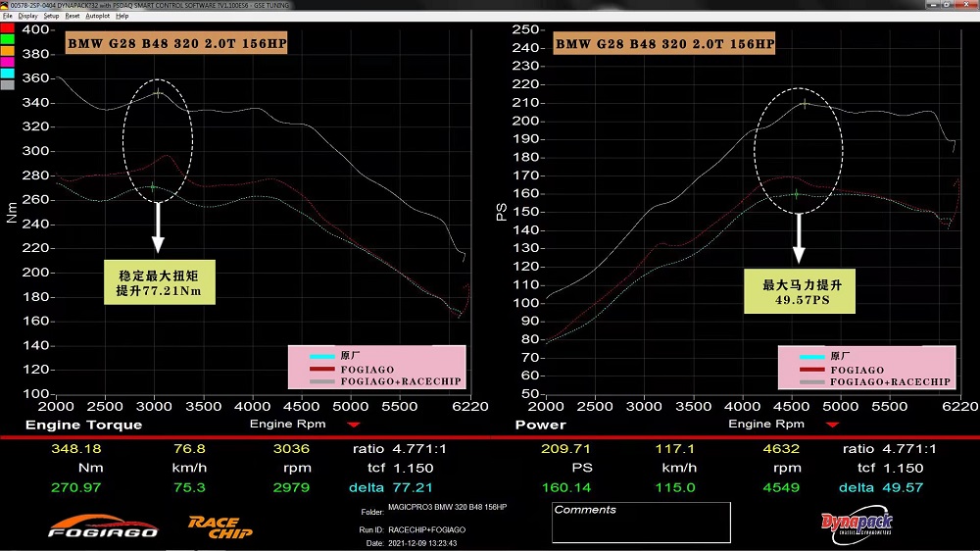The width and height of the screenshot is (980, 551).
Task: Click the vertical PS axis label on power graph
Action: pos(501,212)
